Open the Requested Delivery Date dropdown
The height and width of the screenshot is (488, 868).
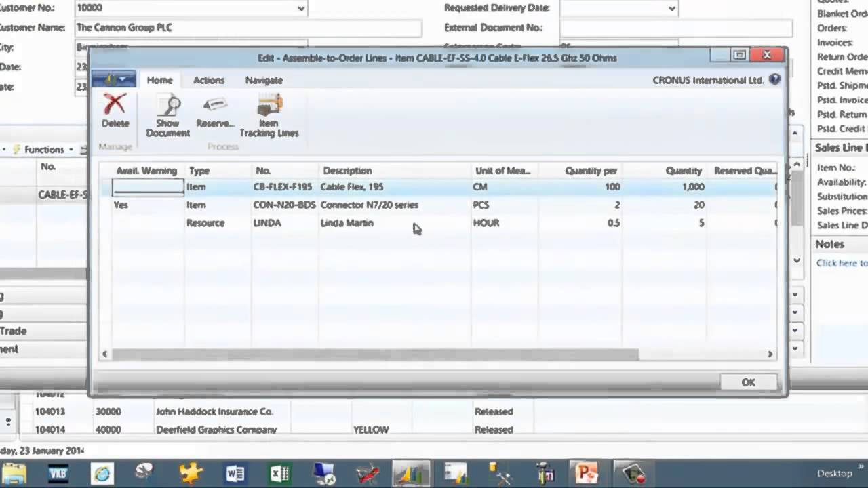tap(672, 8)
